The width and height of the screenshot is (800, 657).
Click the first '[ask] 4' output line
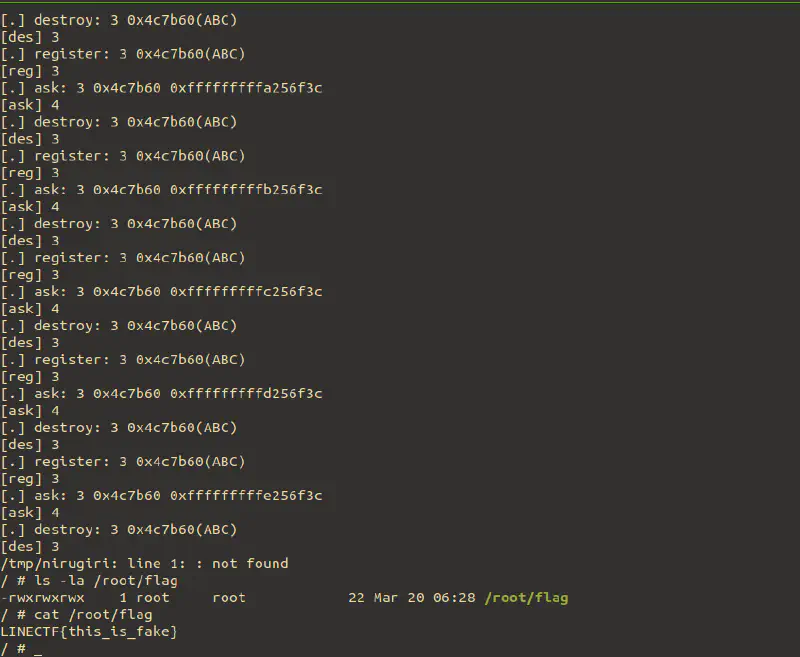[x=30, y=105]
